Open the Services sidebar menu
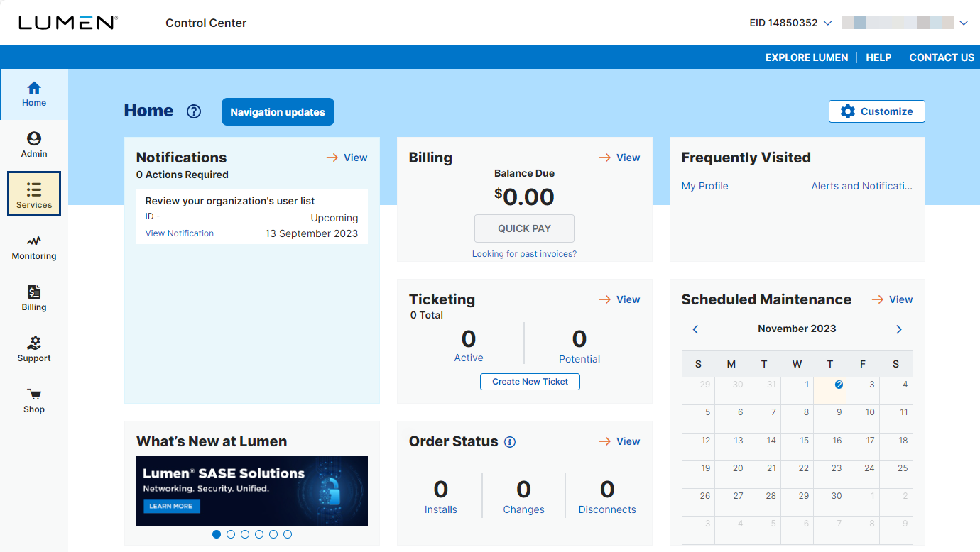The image size is (980, 552). click(x=34, y=194)
